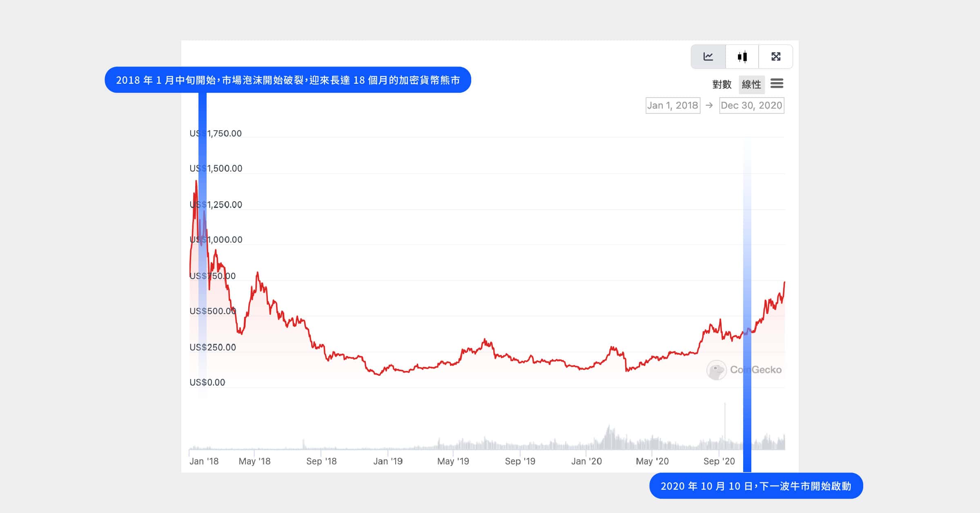Click the Jan '19 x-axis label

pyautogui.click(x=388, y=462)
